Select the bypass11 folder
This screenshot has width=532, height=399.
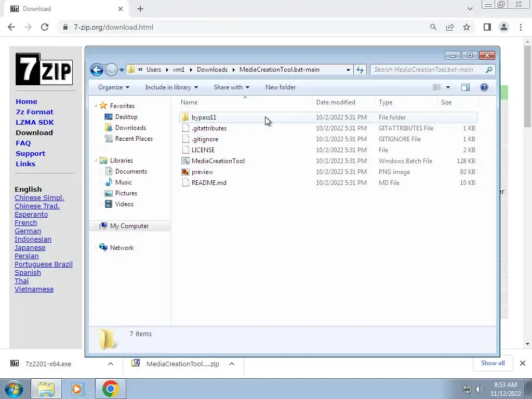click(328, 117)
